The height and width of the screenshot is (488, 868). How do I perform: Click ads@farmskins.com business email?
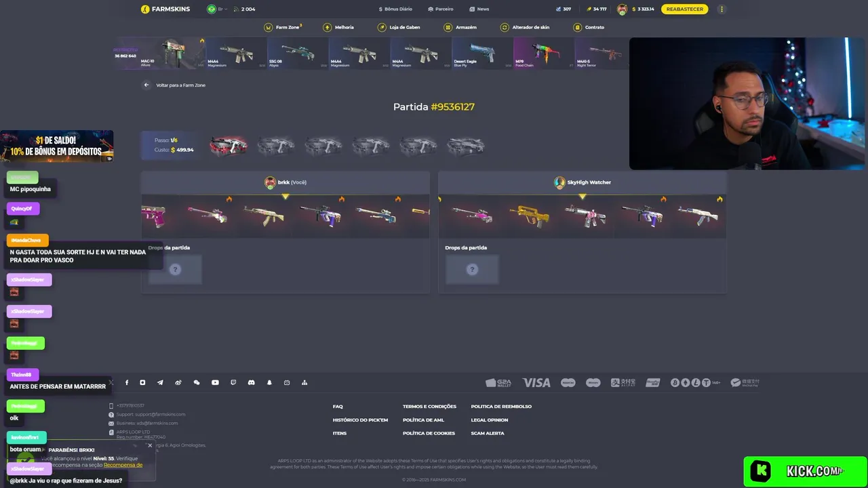(x=157, y=423)
